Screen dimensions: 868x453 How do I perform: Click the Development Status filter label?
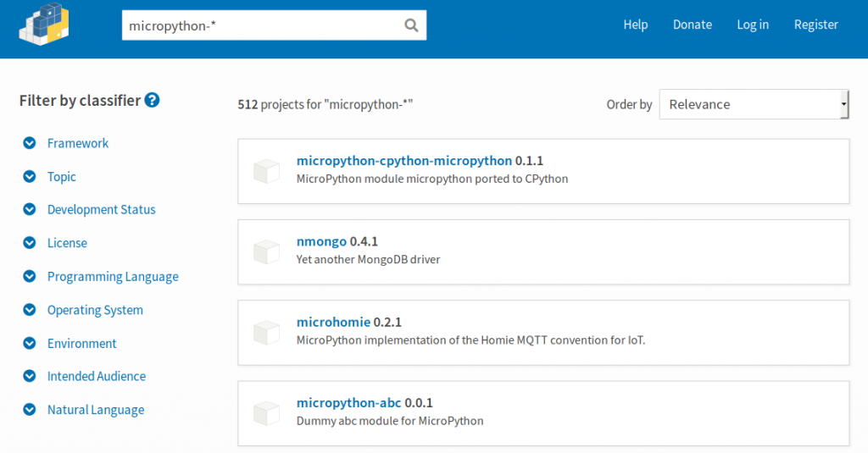[102, 210]
